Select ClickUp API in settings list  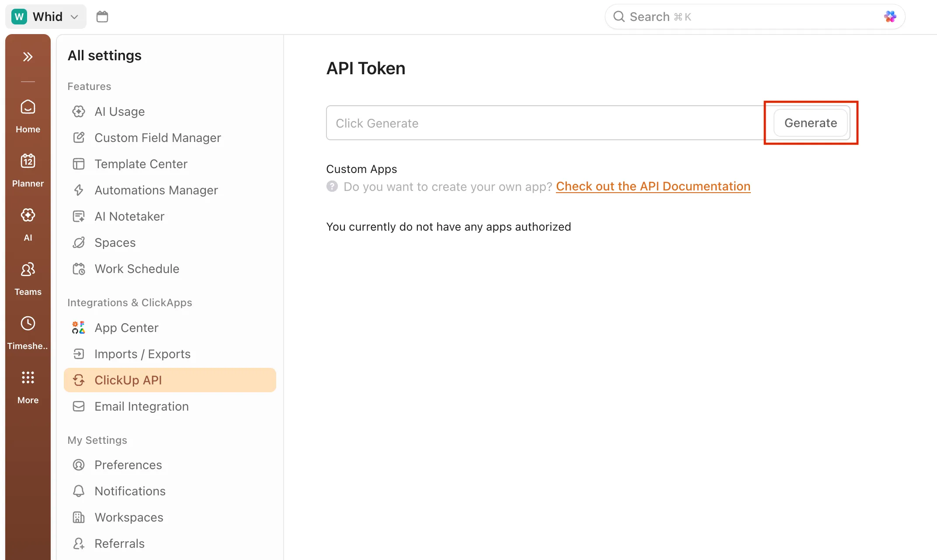coord(170,380)
